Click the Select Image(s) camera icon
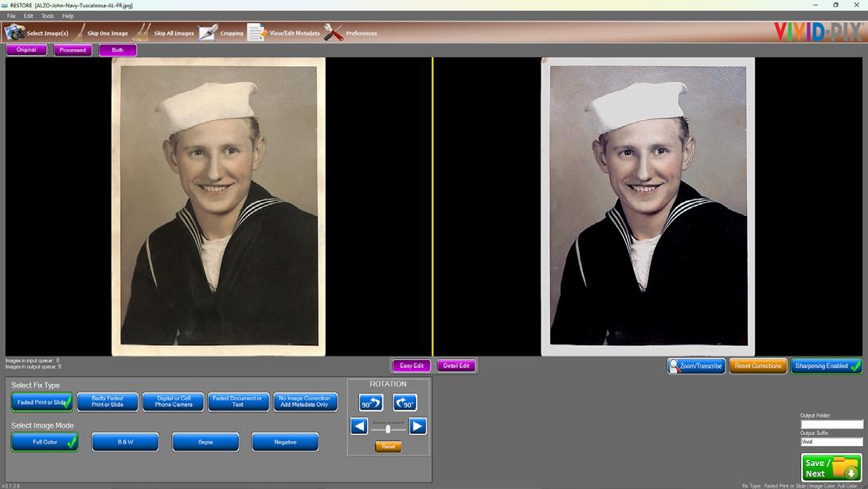Screen dimensions: 868x489 tap(14, 33)
